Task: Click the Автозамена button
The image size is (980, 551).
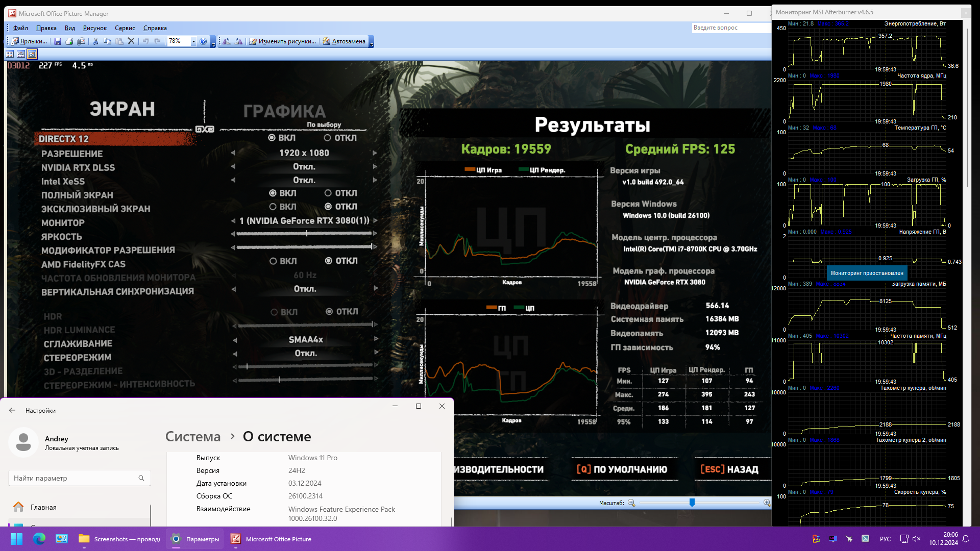Action: (x=344, y=41)
